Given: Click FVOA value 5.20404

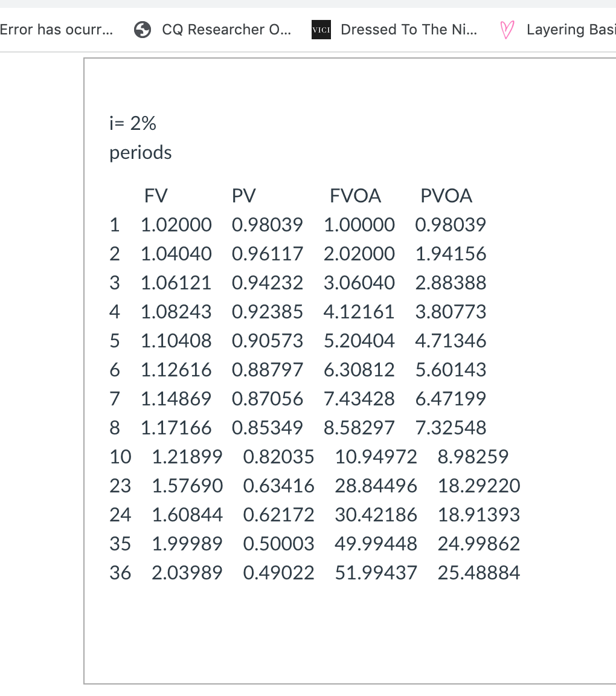Looking at the screenshot, I should click(359, 341).
